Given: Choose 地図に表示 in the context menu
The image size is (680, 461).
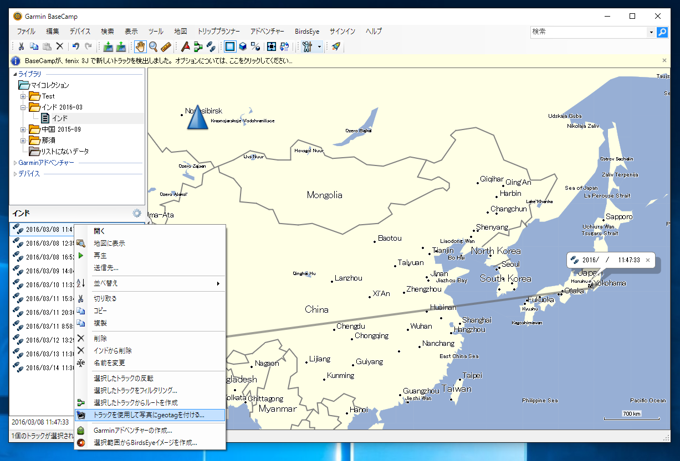Looking at the screenshot, I should pos(150,243).
